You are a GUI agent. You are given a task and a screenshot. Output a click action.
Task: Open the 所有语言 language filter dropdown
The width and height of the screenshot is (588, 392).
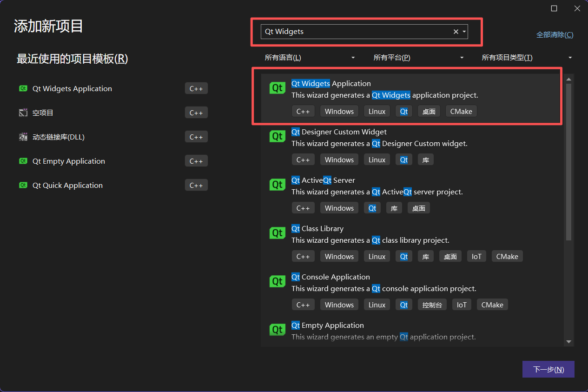[x=310, y=58]
